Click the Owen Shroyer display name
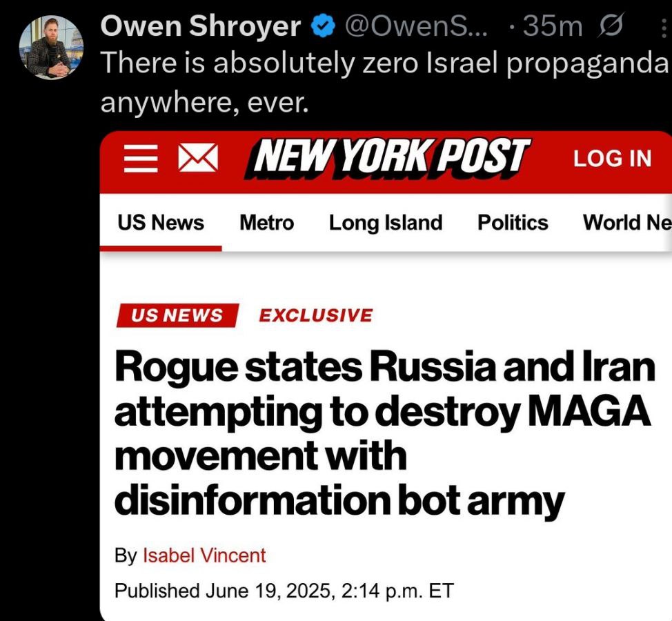672x621 pixels. coord(201,26)
